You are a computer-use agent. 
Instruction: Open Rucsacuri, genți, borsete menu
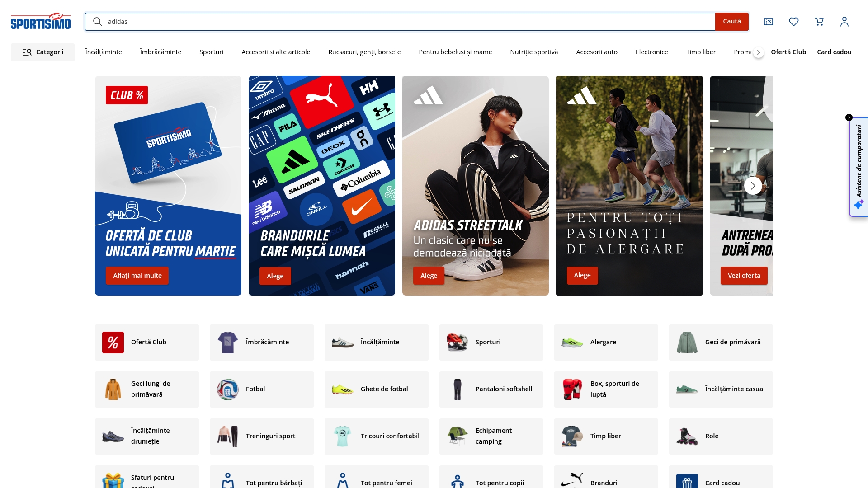364,52
